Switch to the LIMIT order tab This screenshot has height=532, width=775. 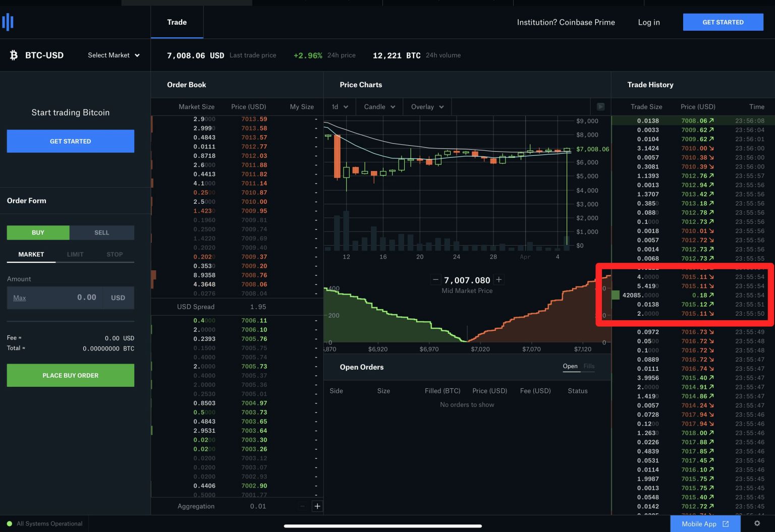coord(75,254)
